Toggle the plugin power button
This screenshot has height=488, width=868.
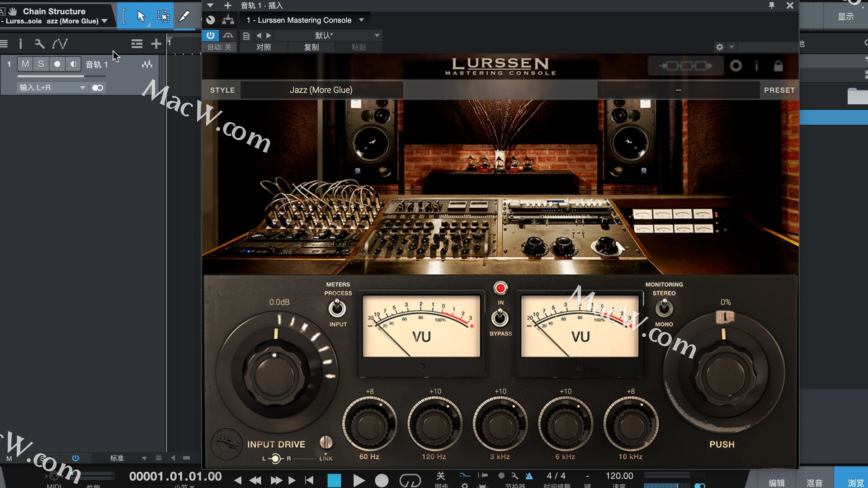[x=211, y=35]
